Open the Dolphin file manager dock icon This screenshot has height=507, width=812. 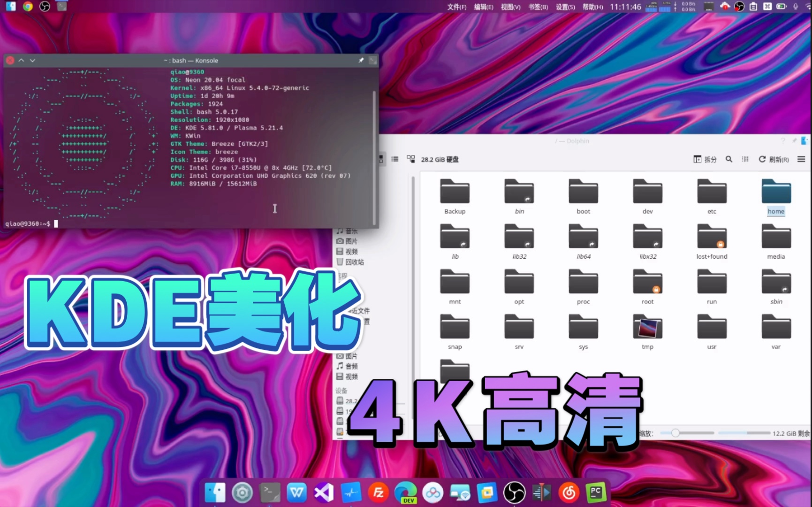[x=215, y=492]
